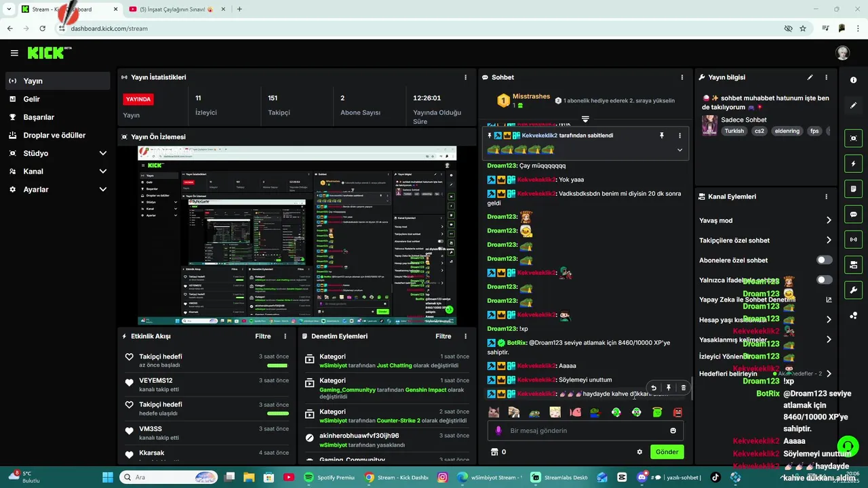Open Etkinlik Akışı three-dot menu

click(x=285, y=336)
